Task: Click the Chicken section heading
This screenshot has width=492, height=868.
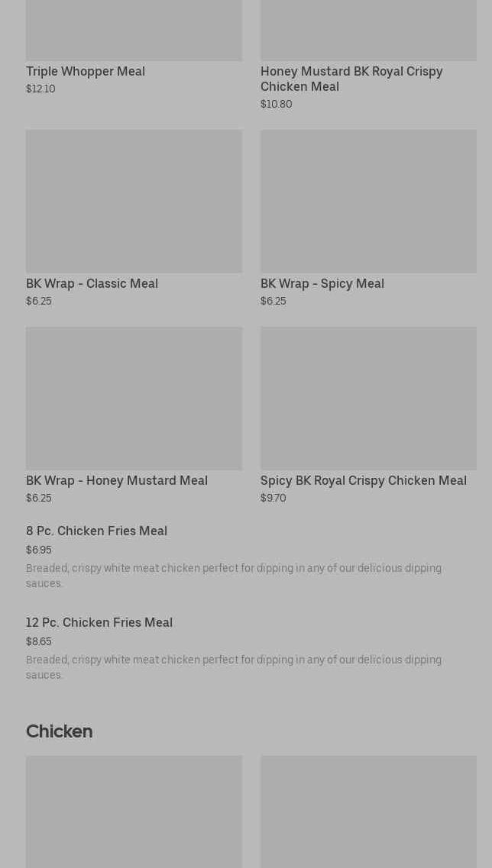Action: click(x=60, y=731)
